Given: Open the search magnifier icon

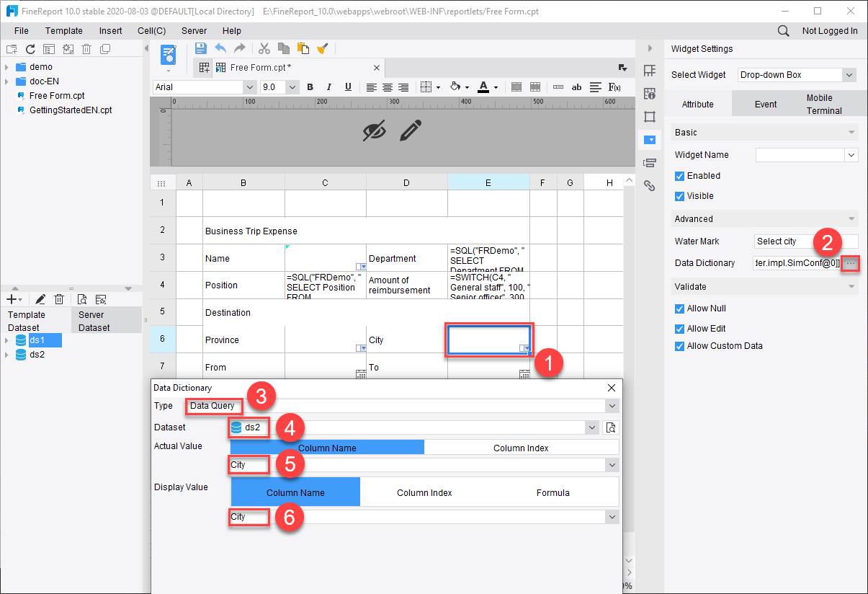Looking at the screenshot, I should click(x=784, y=31).
